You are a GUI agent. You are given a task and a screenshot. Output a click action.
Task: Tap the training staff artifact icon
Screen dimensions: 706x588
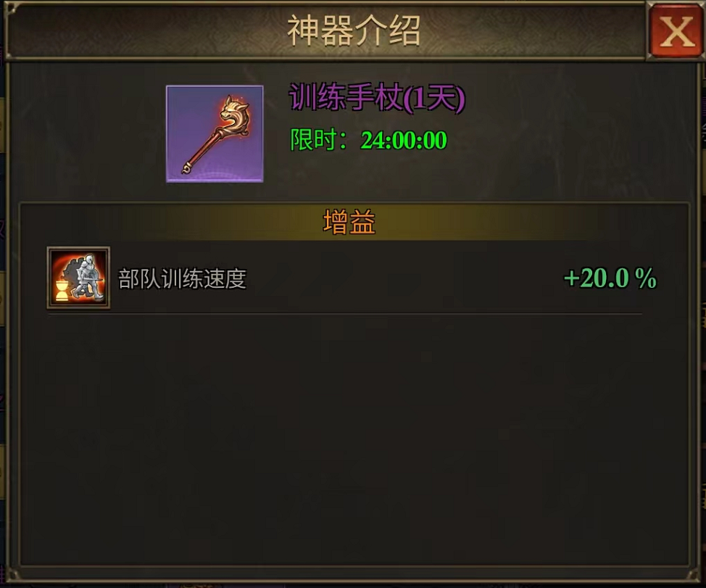[x=215, y=133]
